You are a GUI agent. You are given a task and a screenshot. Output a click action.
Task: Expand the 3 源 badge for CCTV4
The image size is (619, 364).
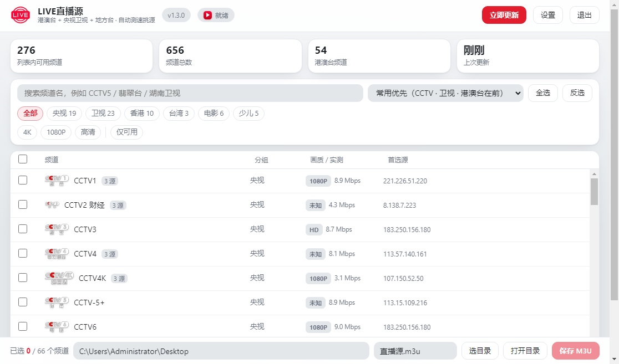click(110, 254)
